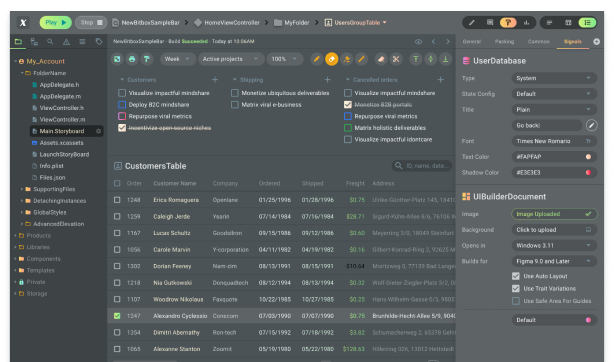Open the folder navigator tab in sidebar

[x=18, y=42]
